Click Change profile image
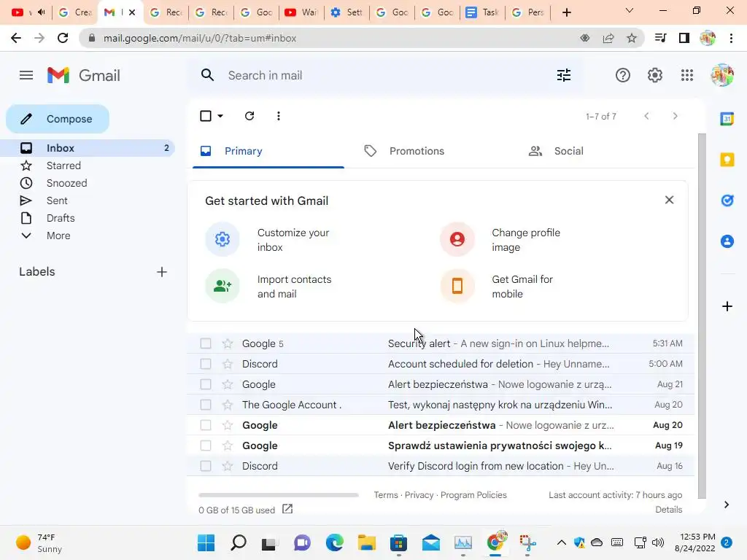The width and height of the screenshot is (747, 560). point(500,239)
